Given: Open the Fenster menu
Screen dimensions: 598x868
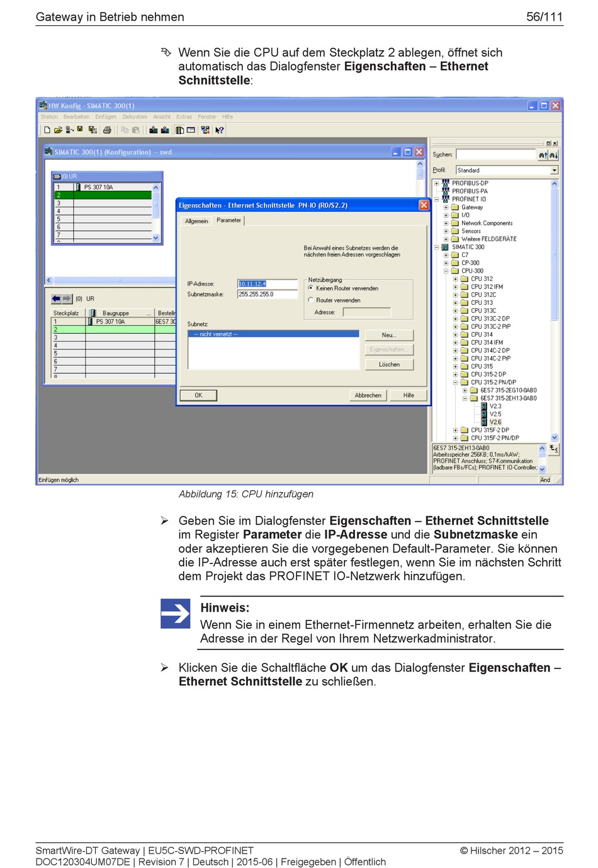Looking at the screenshot, I should 207,117.
